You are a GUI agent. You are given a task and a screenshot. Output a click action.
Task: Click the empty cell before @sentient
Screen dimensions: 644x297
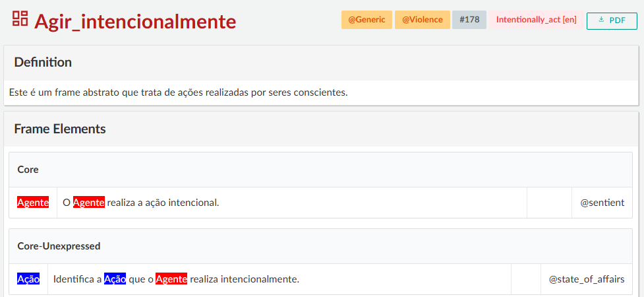[549, 203]
